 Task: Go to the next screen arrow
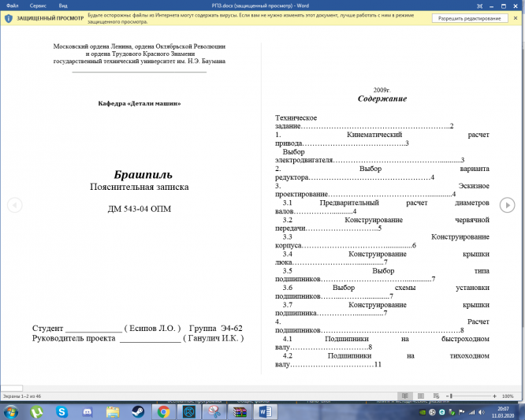pos(507,205)
